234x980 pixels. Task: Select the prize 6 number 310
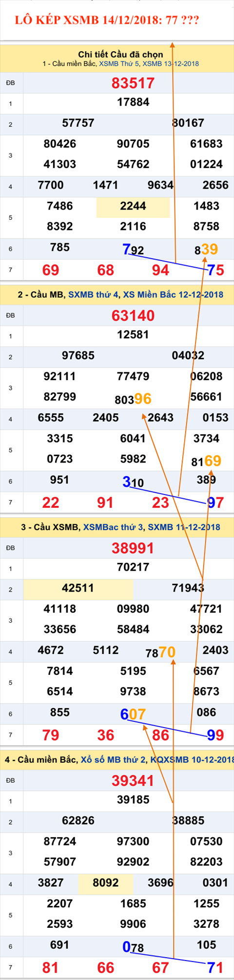[x=133, y=482]
